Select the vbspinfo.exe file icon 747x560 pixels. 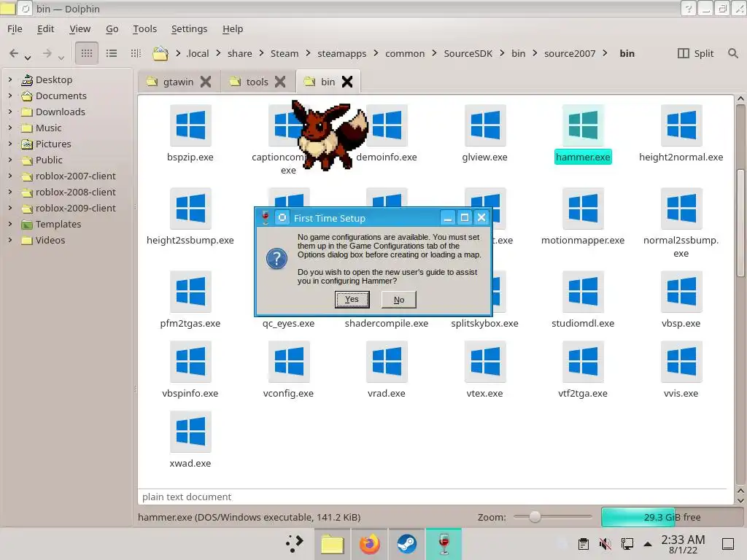coord(190,362)
